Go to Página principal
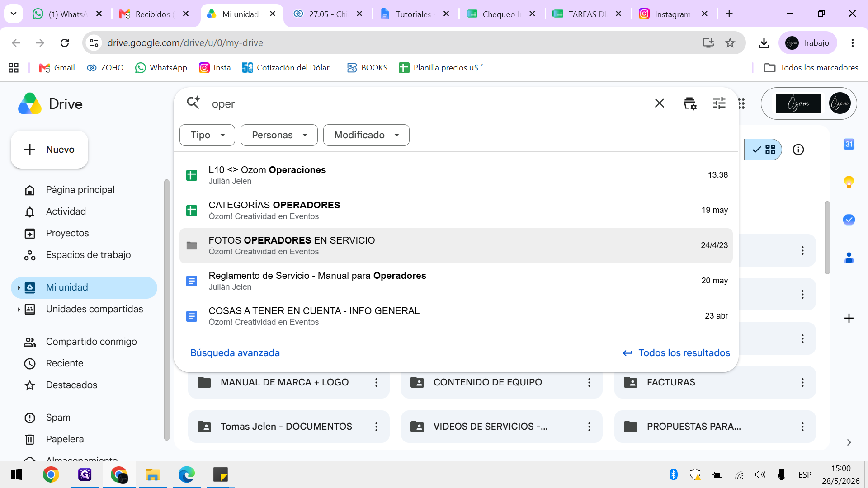This screenshot has width=868, height=488. (x=84, y=190)
